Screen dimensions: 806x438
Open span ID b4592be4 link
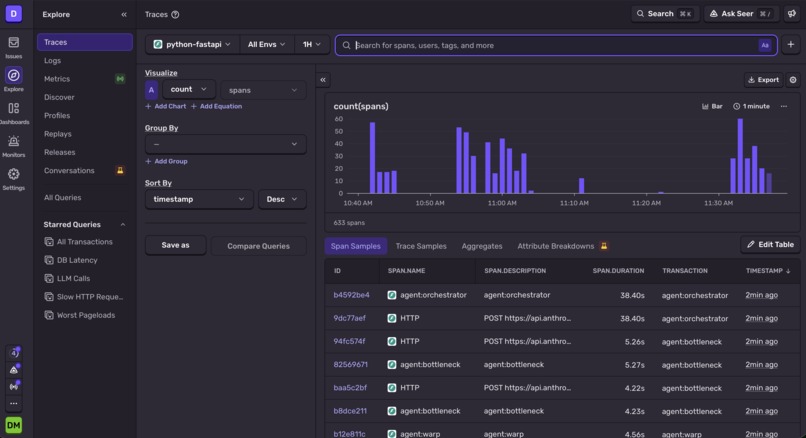(x=351, y=295)
